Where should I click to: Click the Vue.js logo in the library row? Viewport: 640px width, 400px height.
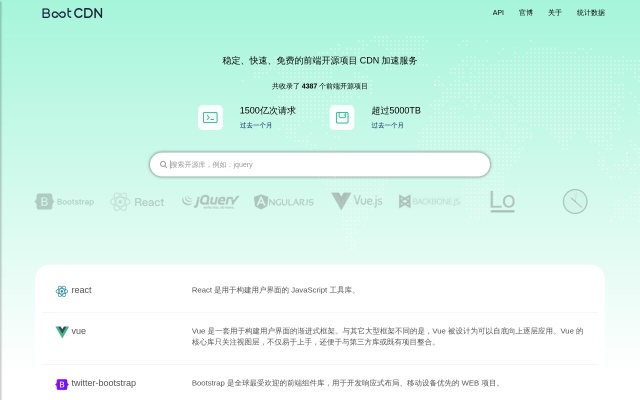point(357,201)
